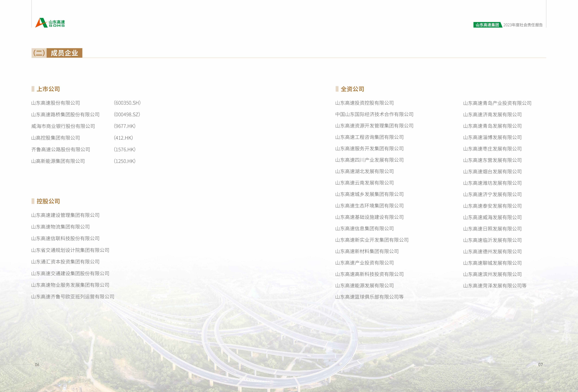The height and width of the screenshot is (392, 578).
Task: Select 山东高速湖北发展有限公司
Action: click(x=365, y=171)
